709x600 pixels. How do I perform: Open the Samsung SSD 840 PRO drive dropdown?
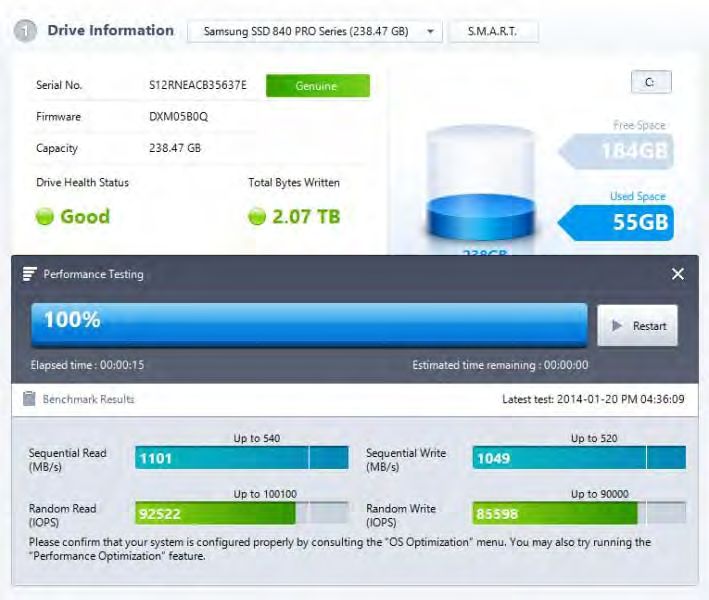point(315,32)
